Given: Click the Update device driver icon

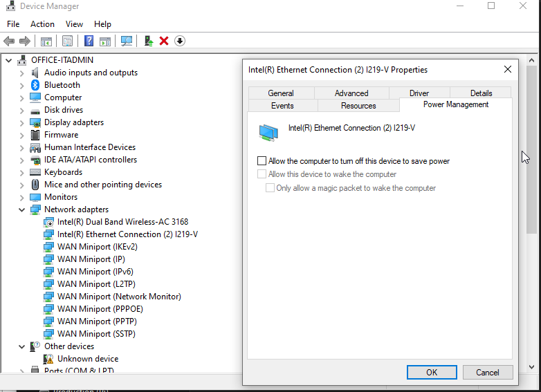Looking at the screenshot, I should tap(148, 41).
